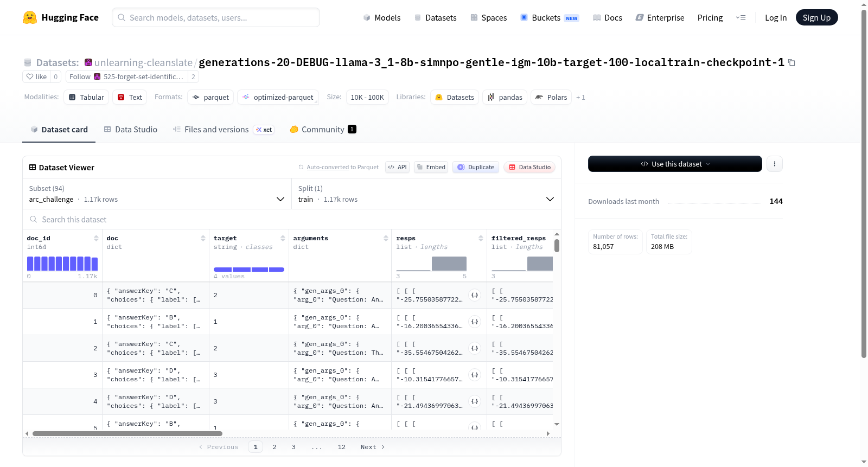Open Models in top navigation
The width and height of the screenshot is (868, 467).
[382, 18]
